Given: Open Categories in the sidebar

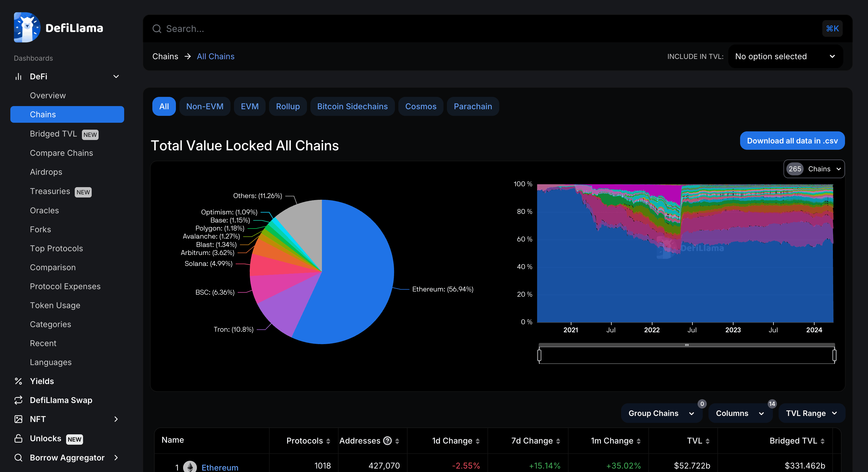Looking at the screenshot, I should [x=51, y=324].
